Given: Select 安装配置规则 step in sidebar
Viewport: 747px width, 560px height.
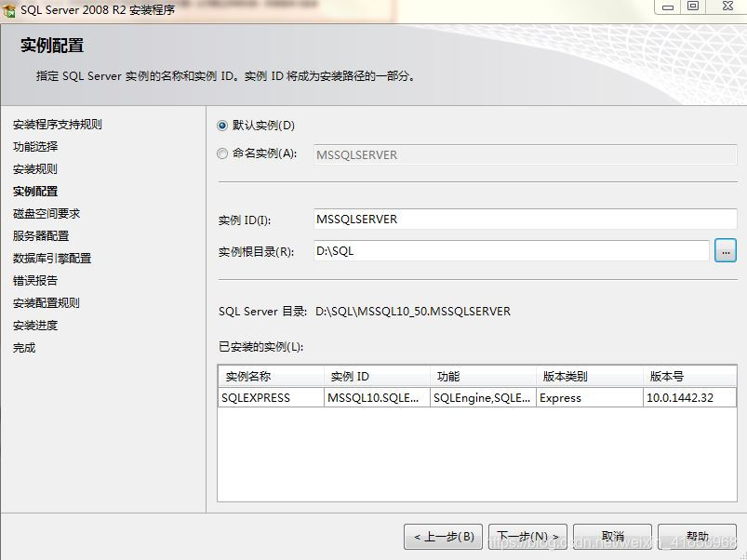Looking at the screenshot, I should pos(47,303).
